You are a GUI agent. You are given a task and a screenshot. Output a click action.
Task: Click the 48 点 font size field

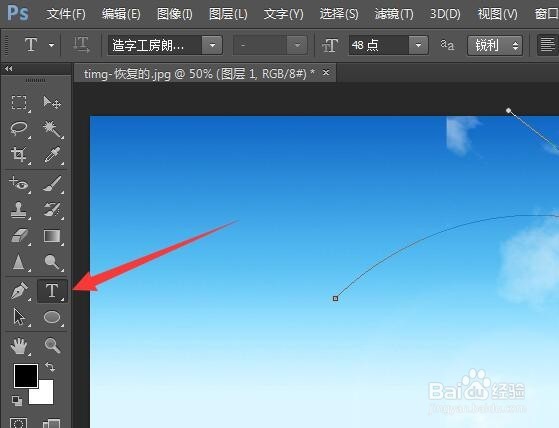(x=379, y=45)
